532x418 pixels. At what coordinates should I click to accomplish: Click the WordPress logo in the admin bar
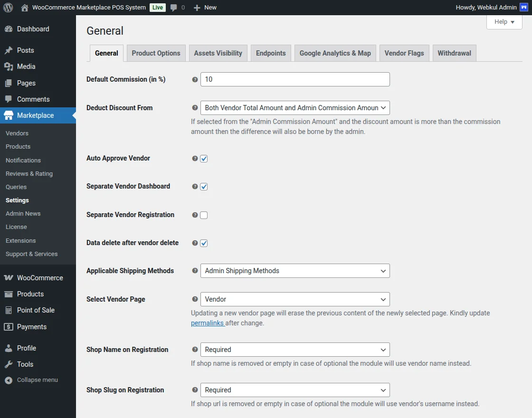pyautogui.click(x=8, y=7)
